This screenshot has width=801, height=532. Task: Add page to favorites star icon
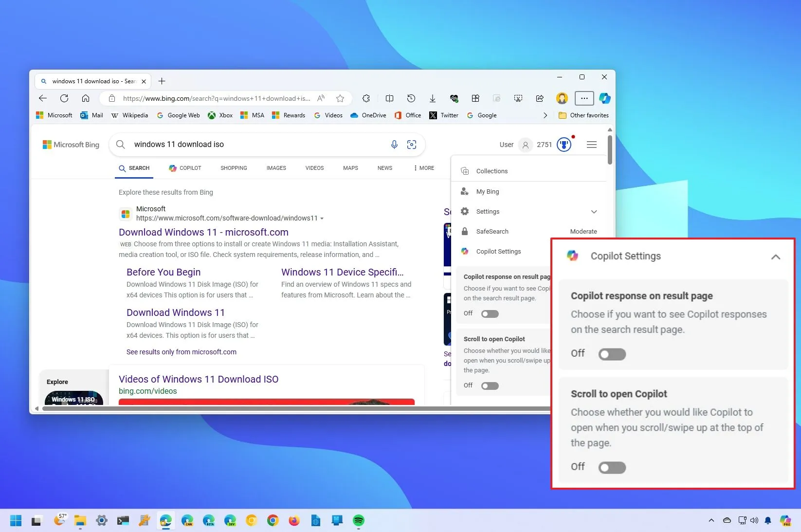pyautogui.click(x=340, y=98)
